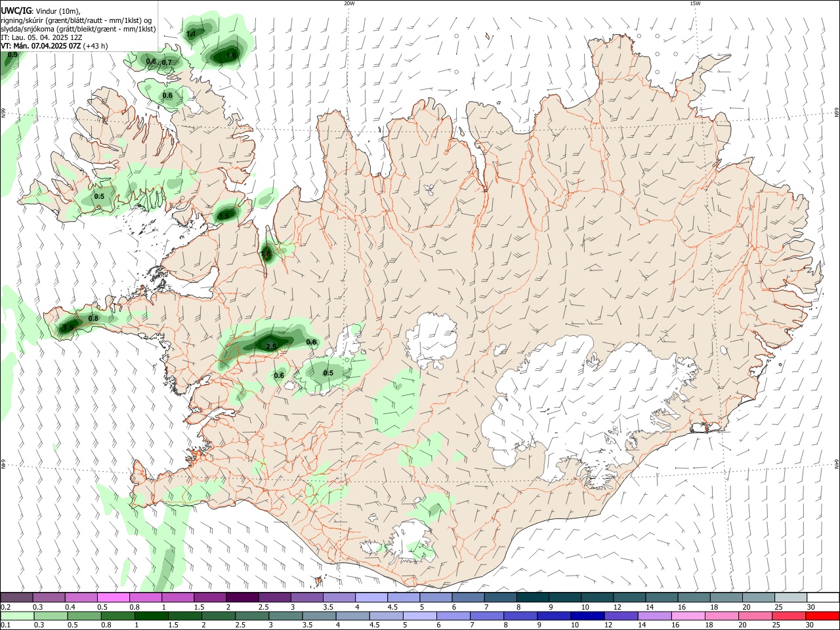
Task: Select the light grey swatch between upper-scale 25 and 30
Action: click(791, 598)
